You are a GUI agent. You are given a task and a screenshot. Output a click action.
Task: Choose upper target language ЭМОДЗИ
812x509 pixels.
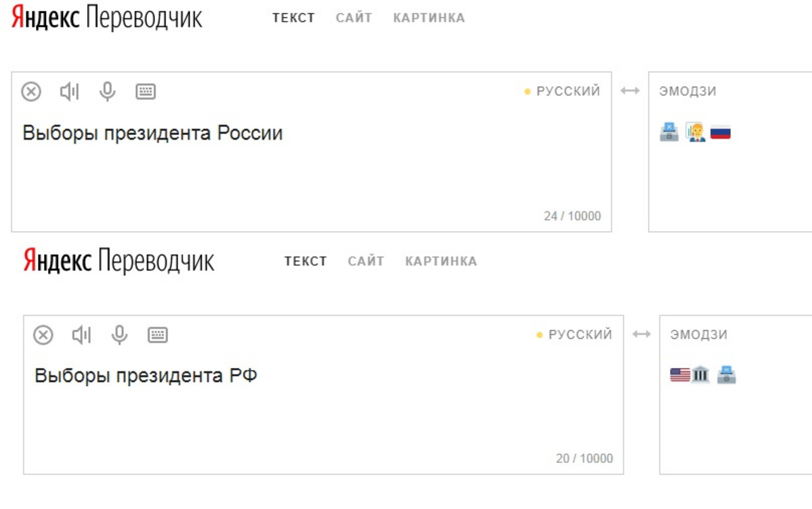coord(687,91)
